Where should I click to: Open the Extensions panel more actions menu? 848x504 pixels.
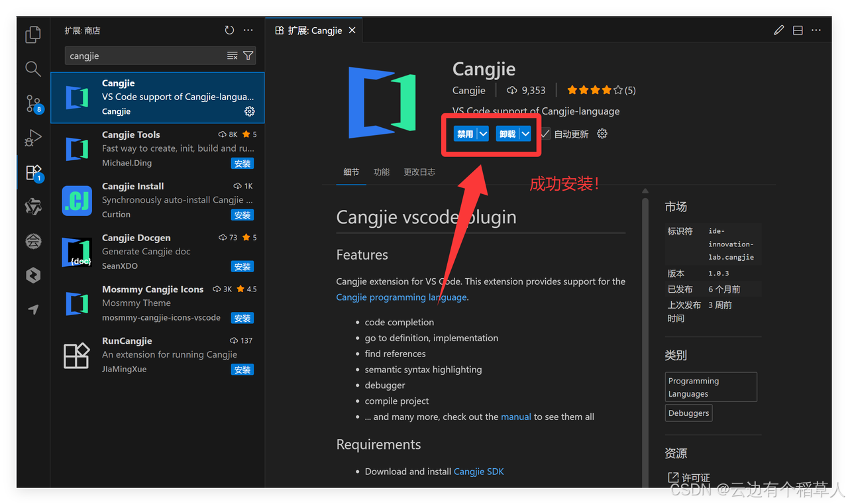(x=248, y=30)
